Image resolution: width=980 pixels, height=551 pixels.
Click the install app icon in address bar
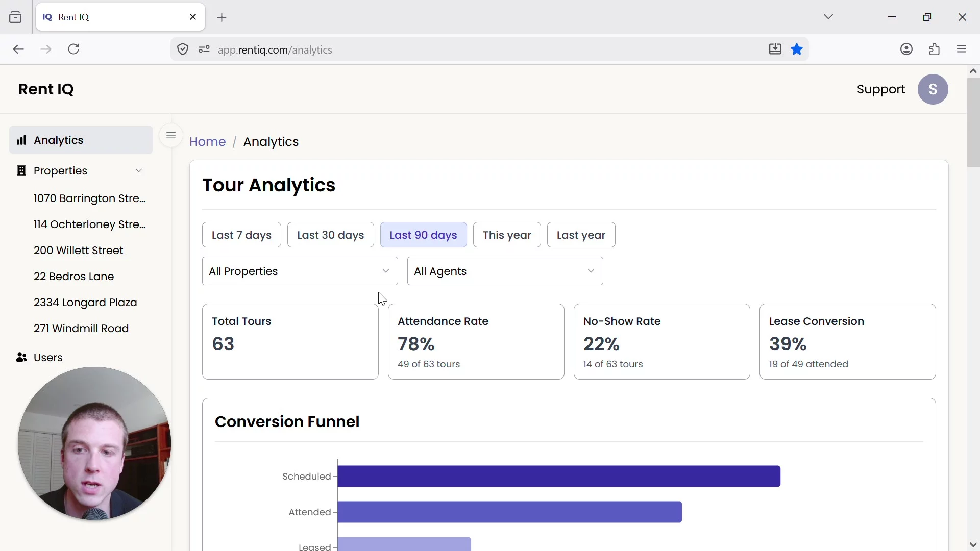tap(775, 49)
